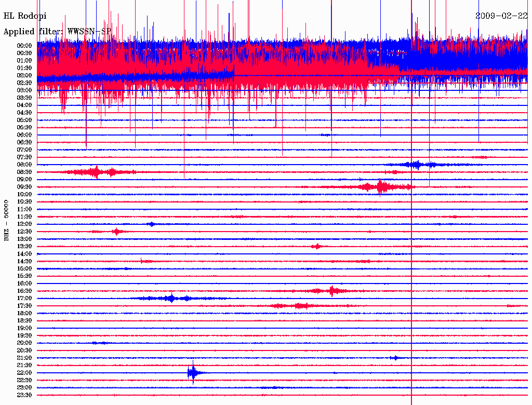This screenshot has height=405, width=532.
Task: Select the 12:00 time label
Action: point(24,224)
